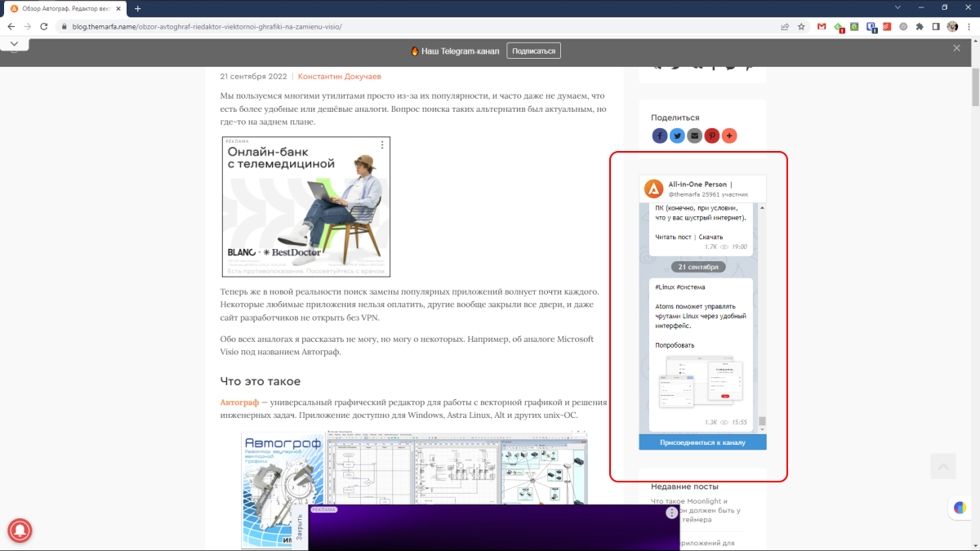Expand the collapsed tab under the toolbar

click(x=15, y=42)
